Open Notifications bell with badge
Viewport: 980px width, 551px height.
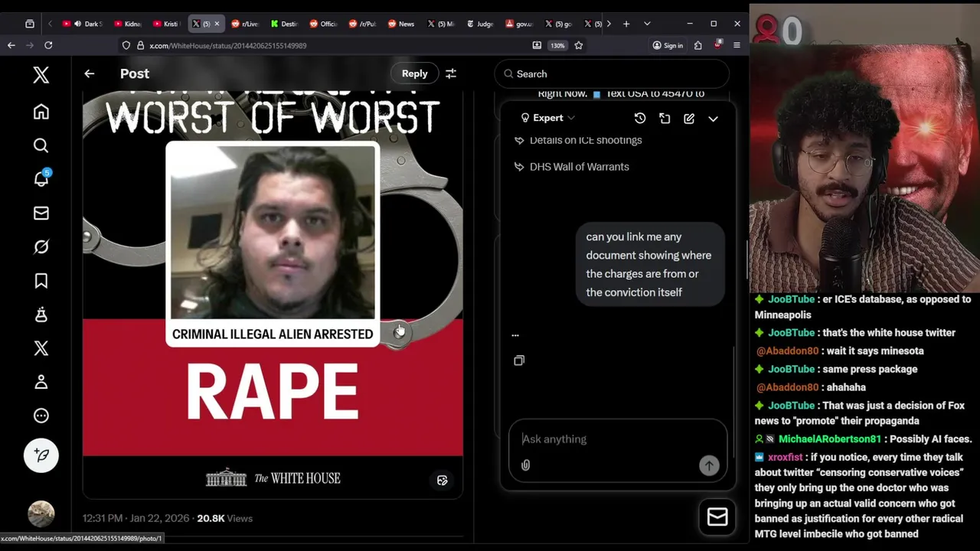coord(41,179)
